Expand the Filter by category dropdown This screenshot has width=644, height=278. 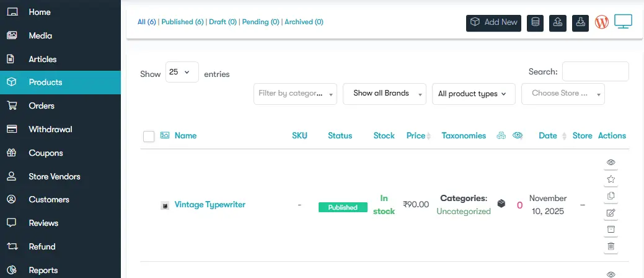[295, 94]
